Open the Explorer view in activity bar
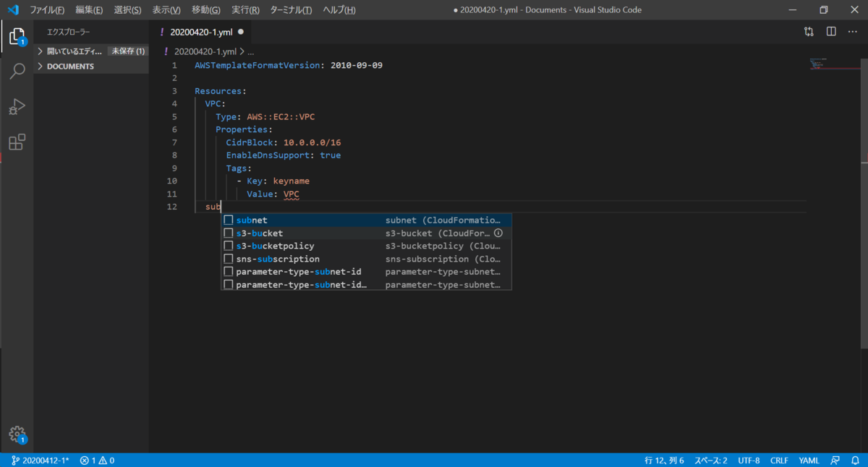Image resolution: width=868 pixels, height=467 pixels. [17, 36]
